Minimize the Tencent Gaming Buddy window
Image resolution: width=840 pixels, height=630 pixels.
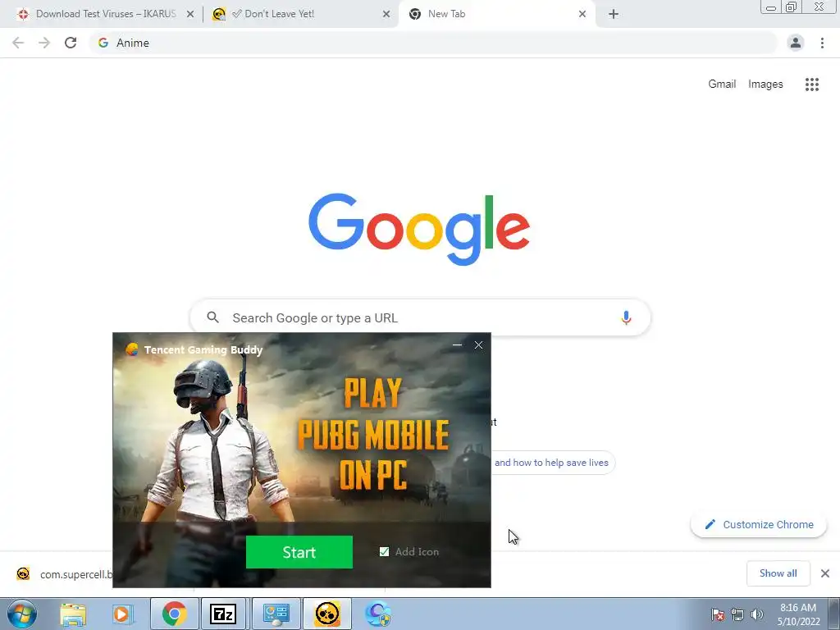click(x=457, y=345)
